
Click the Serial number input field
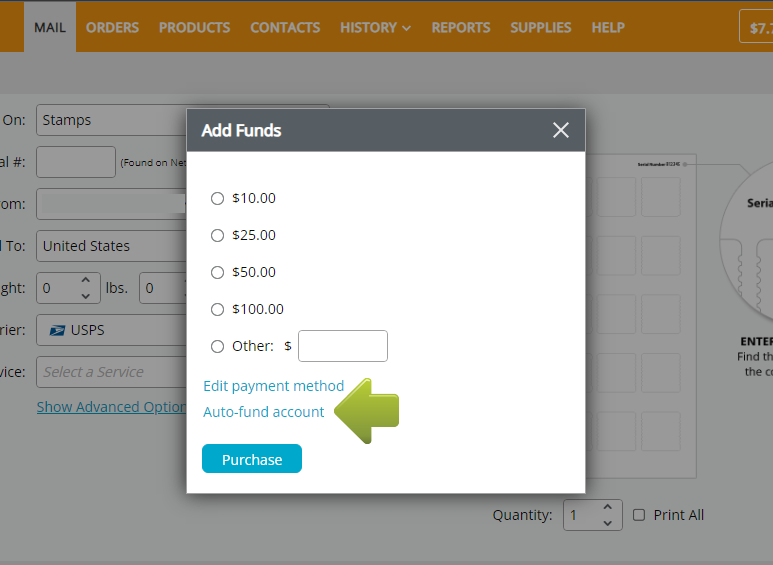coord(76,162)
